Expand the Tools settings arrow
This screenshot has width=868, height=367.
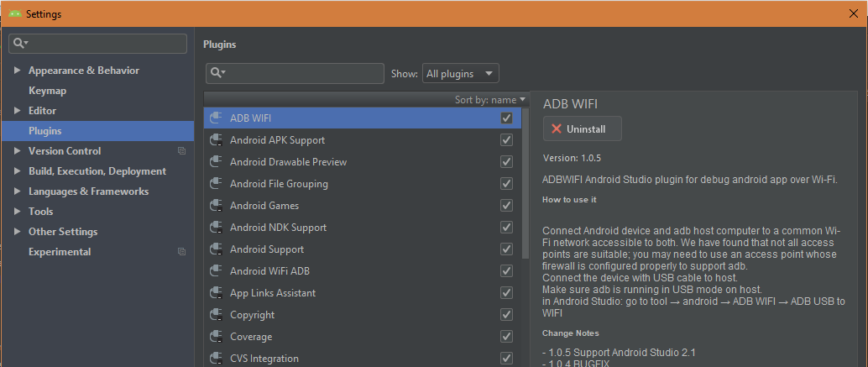pyautogui.click(x=17, y=212)
